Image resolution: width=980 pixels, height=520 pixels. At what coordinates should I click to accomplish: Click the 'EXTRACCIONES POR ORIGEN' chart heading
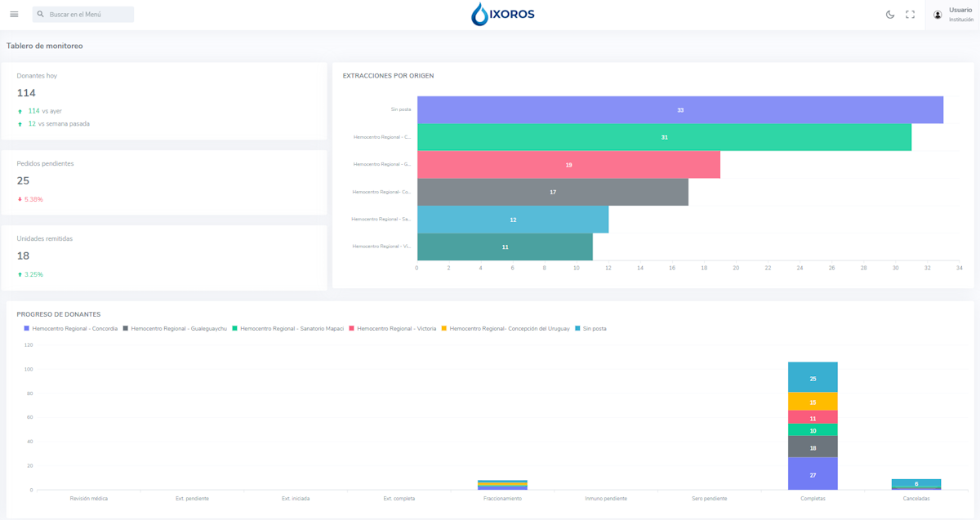[x=388, y=76]
